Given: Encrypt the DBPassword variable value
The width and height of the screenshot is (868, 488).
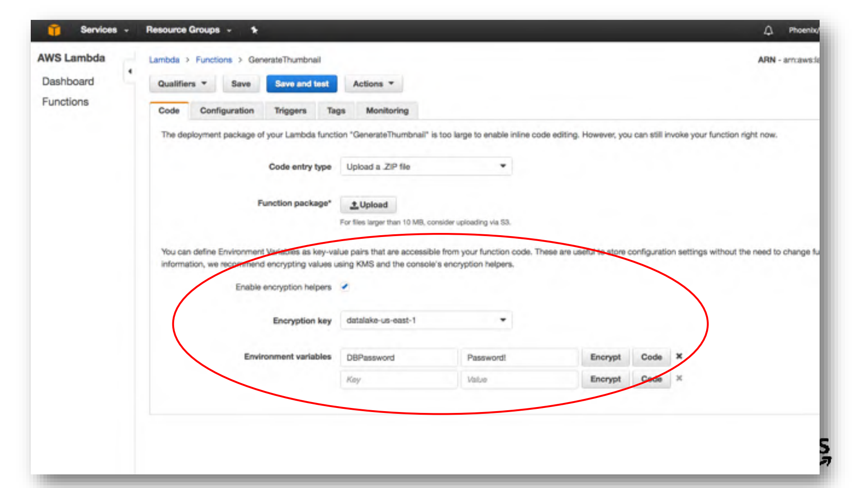Looking at the screenshot, I should [x=605, y=357].
